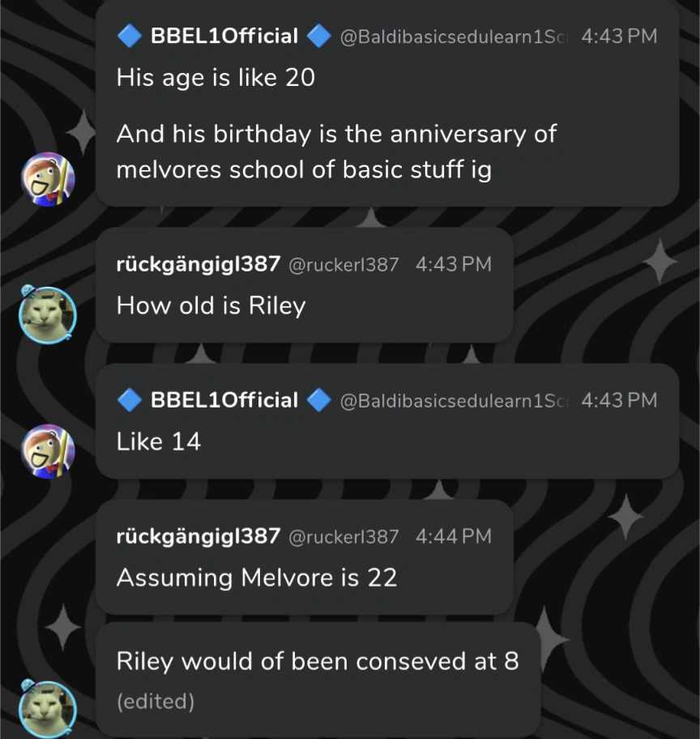Open BBEL1Official's profile from the "His age" message username

tap(224, 36)
